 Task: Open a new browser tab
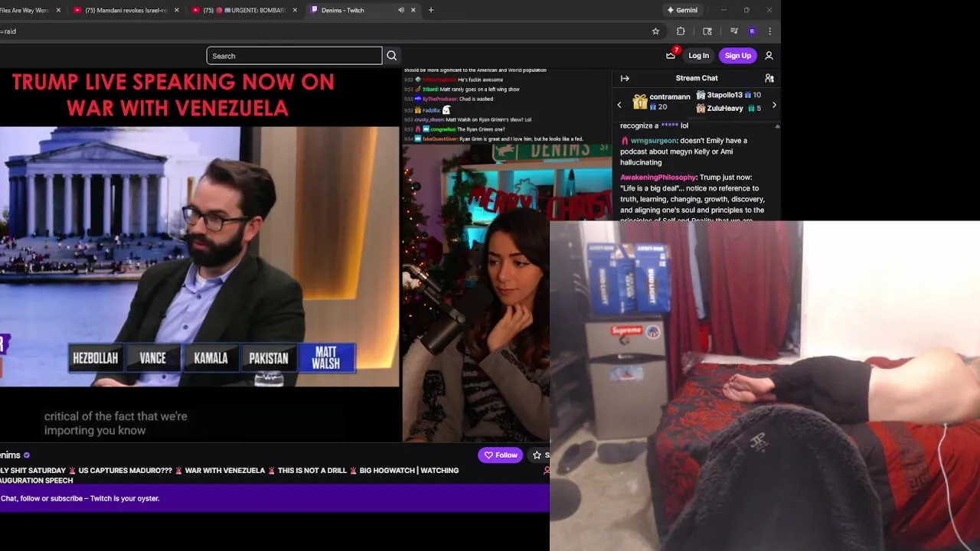431,10
